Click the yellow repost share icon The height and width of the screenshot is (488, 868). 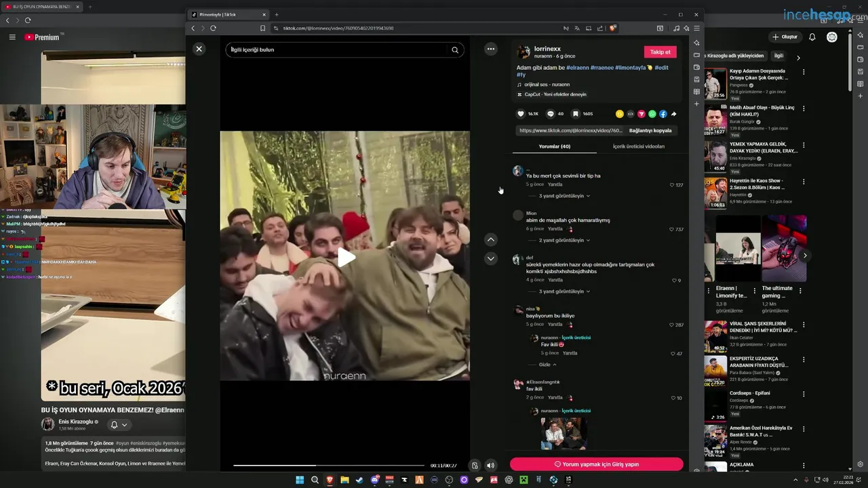pyautogui.click(x=619, y=114)
